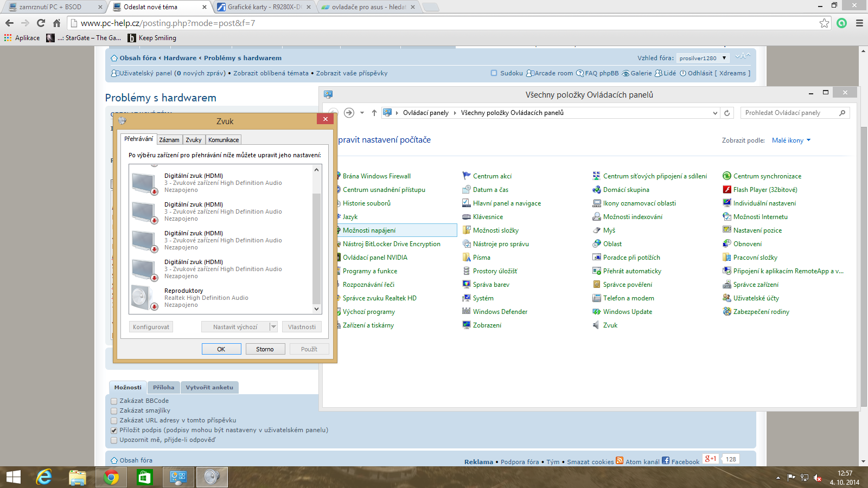The image size is (868, 488).
Task: Check the Zakázat smajlíky option
Action: (114, 411)
